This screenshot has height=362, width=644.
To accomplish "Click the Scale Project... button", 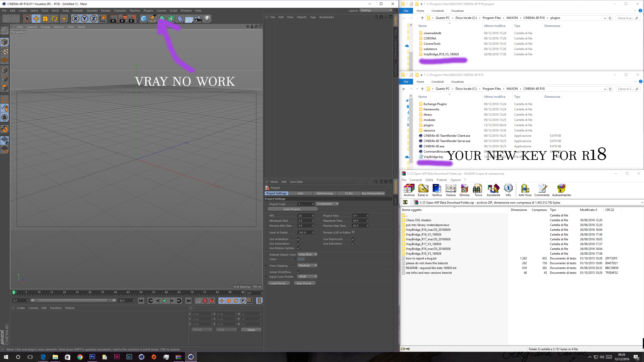I will coord(292,209).
